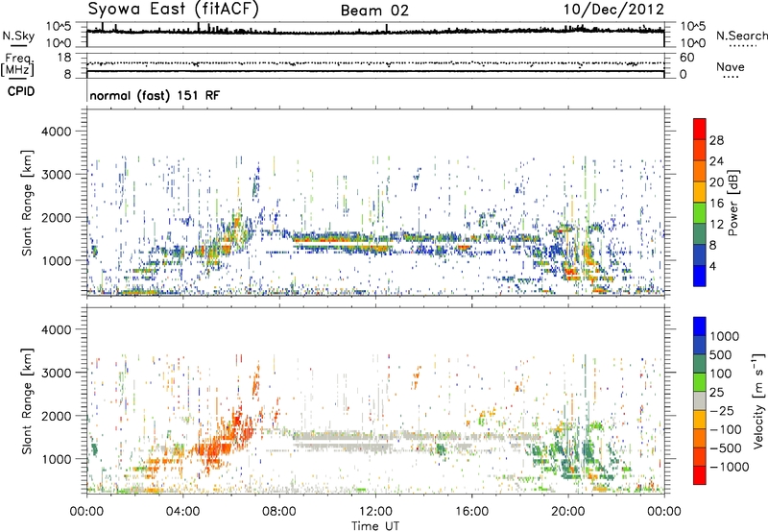
Task: Pick the bright blue top Velocity colorbar segment
Action: coord(700,326)
